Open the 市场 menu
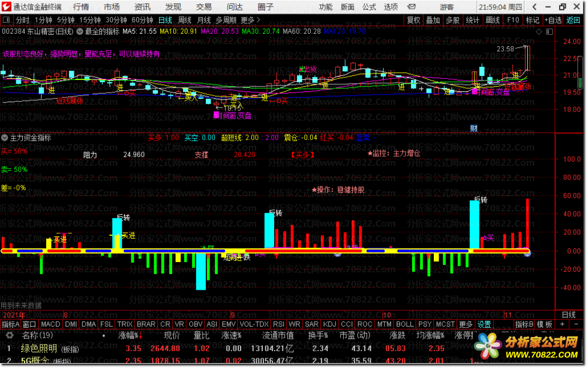 (112, 7)
